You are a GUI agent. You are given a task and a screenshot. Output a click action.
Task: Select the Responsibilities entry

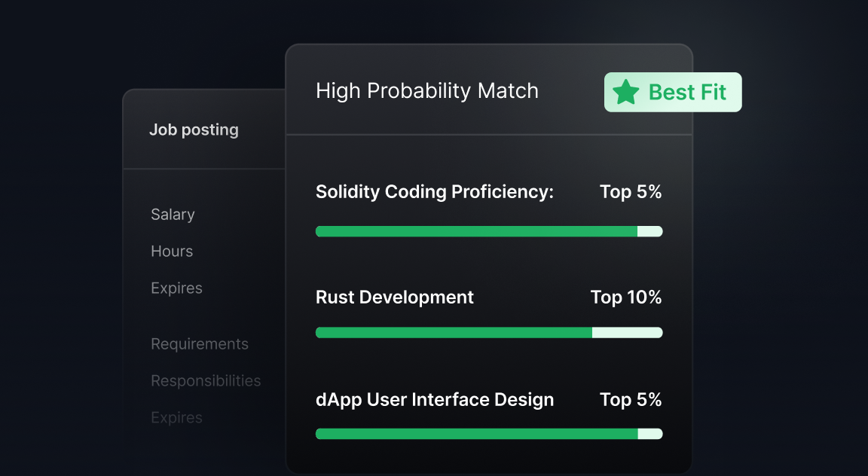[x=206, y=381]
